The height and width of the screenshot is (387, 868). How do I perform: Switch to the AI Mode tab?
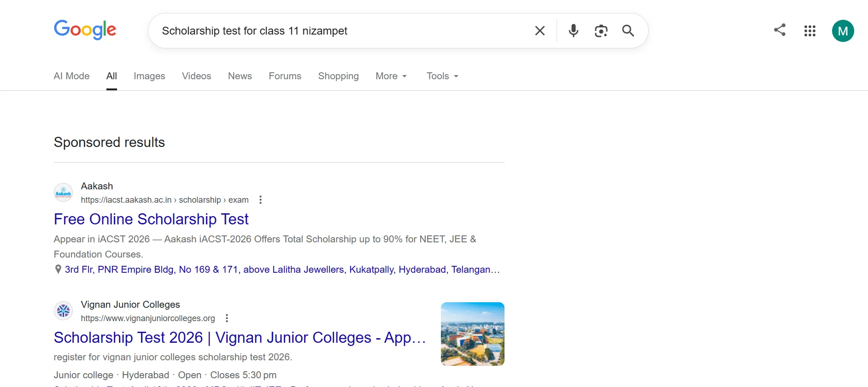pos(71,76)
